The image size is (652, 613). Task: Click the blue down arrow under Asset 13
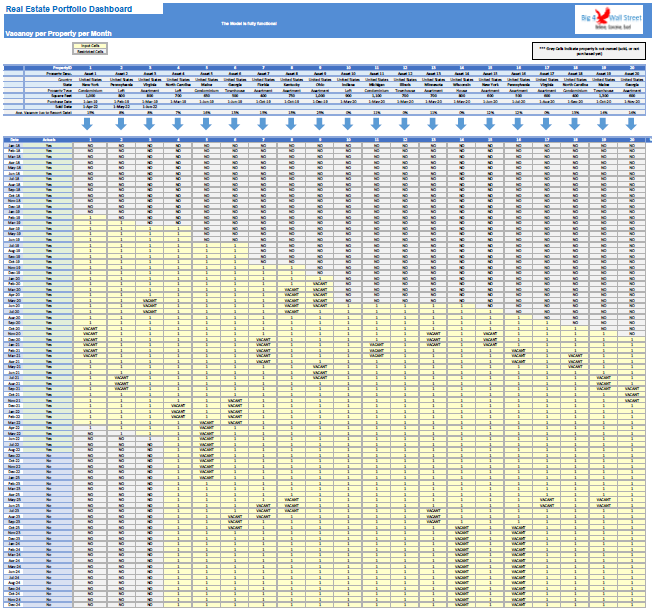tap(432, 124)
